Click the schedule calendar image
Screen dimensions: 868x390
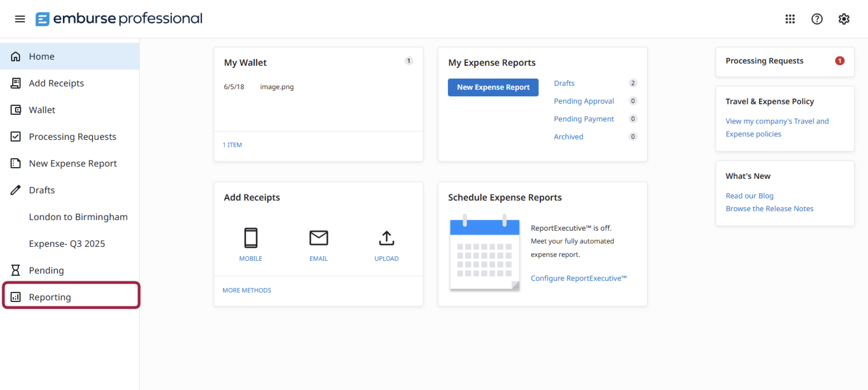click(x=484, y=252)
